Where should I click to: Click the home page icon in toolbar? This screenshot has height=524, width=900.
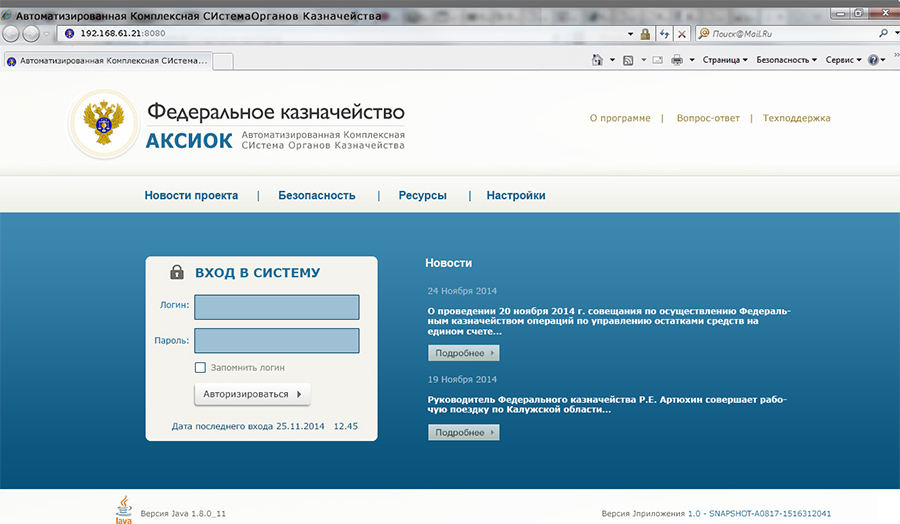coord(598,60)
